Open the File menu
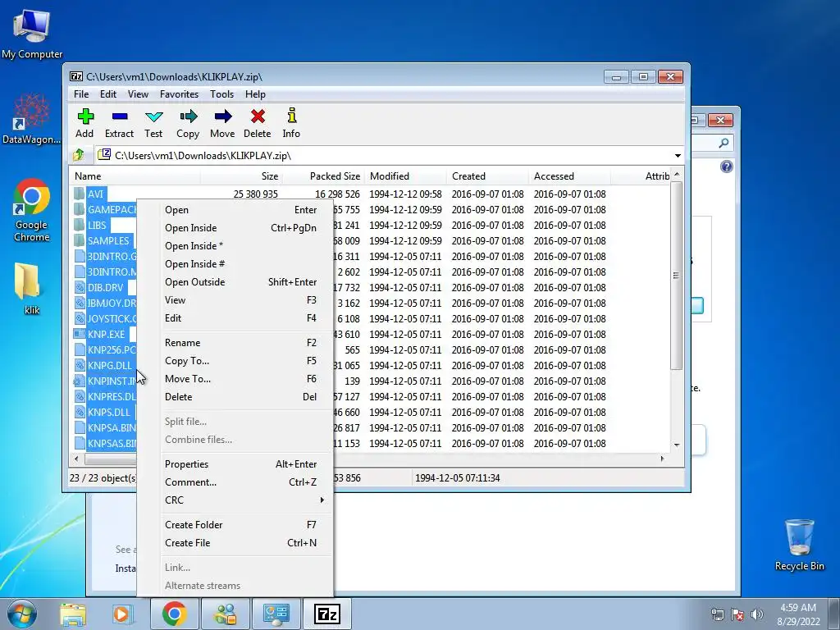 pyautogui.click(x=81, y=94)
